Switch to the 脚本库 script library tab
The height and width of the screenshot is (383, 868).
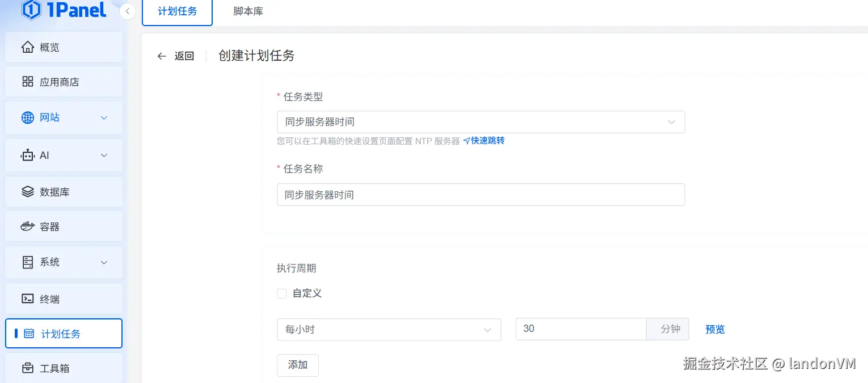[248, 10]
